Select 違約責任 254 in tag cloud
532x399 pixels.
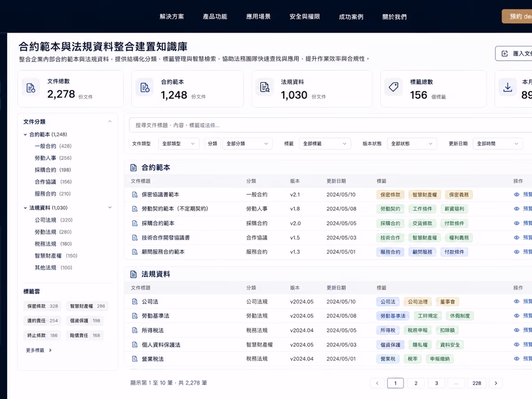click(x=43, y=321)
